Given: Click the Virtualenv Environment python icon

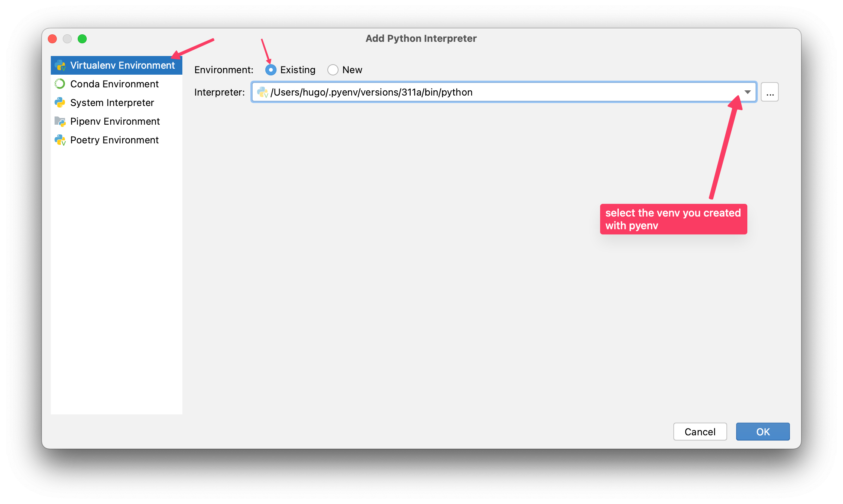Looking at the screenshot, I should [x=60, y=66].
